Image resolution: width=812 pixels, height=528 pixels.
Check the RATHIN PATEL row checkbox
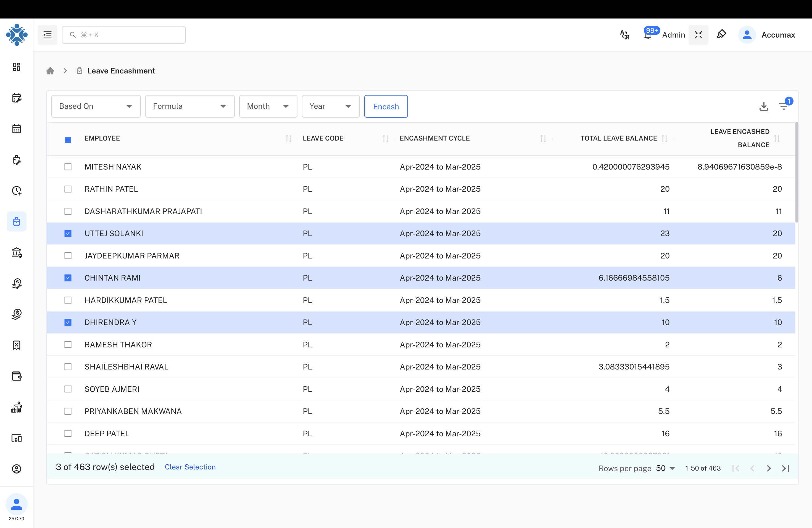click(x=68, y=189)
